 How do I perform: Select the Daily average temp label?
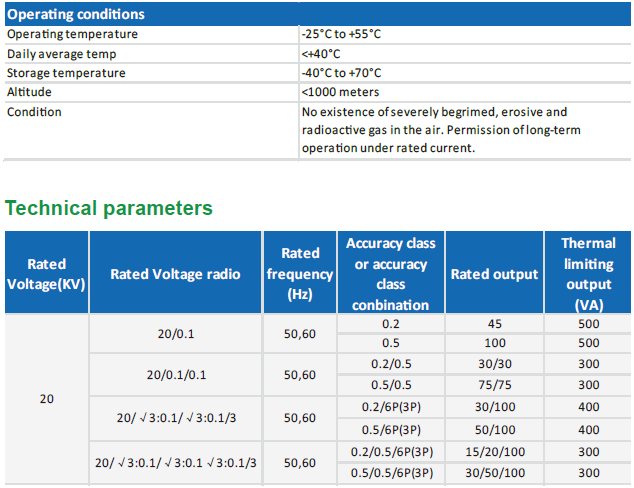(x=61, y=54)
